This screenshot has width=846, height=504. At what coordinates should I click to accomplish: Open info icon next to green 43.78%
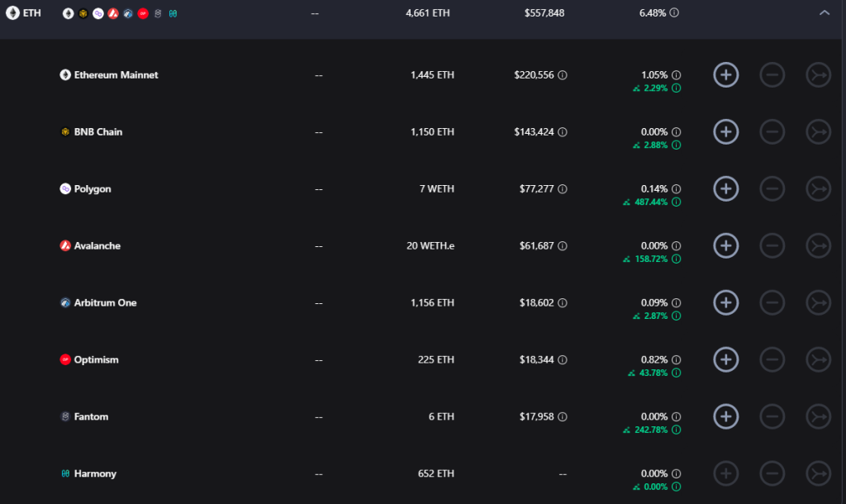(x=676, y=373)
